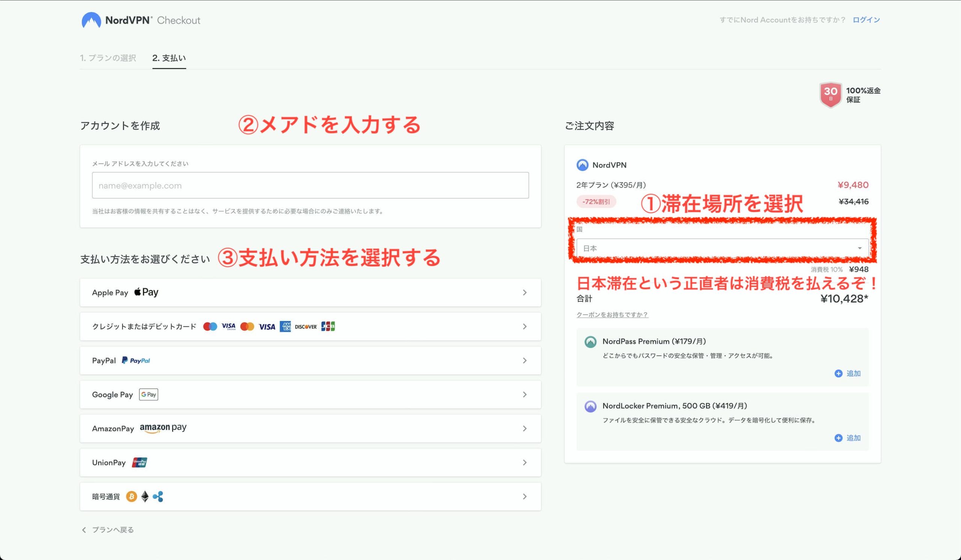The height and width of the screenshot is (560, 961).
Task: Click the NordPass Premium product icon
Action: 590,342
